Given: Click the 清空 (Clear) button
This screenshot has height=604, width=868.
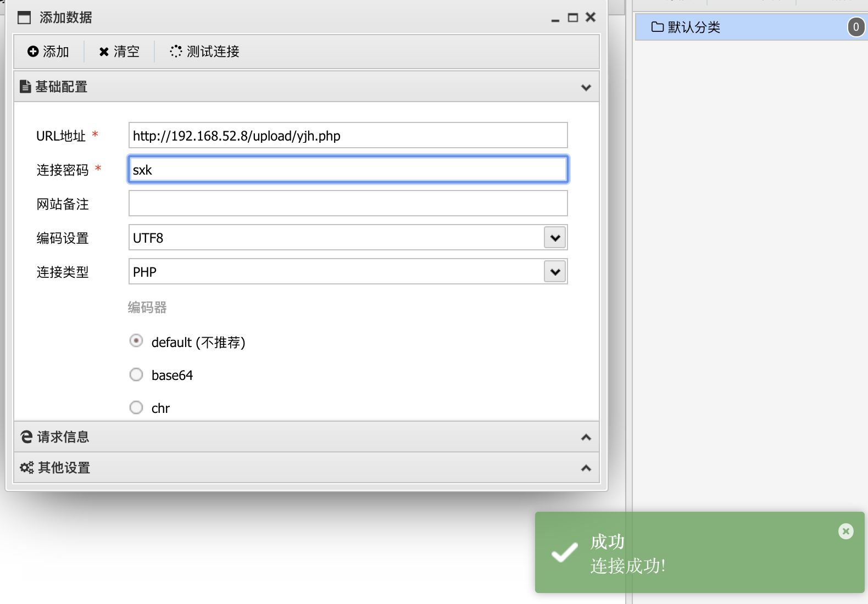Looking at the screenshot, I should point(119,52).
